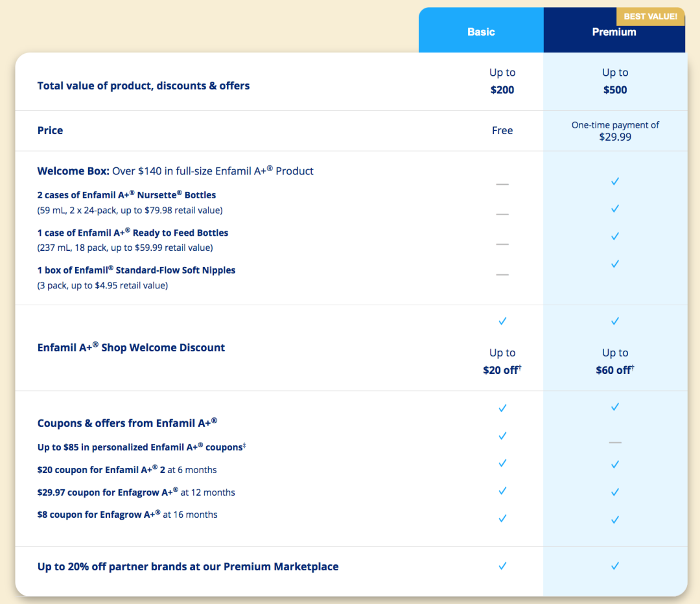Click Premium checkmark for Shop Welcome Discount

coord(615,321)
